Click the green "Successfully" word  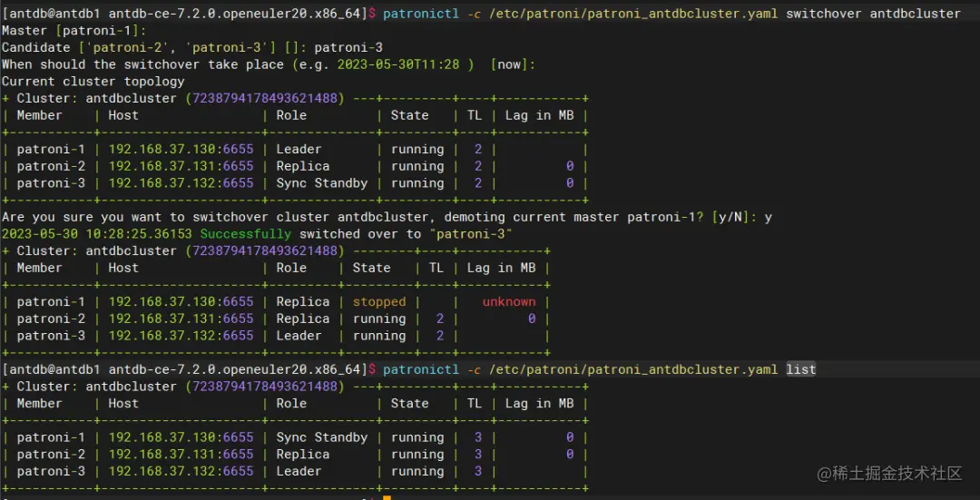click(246, 234)
